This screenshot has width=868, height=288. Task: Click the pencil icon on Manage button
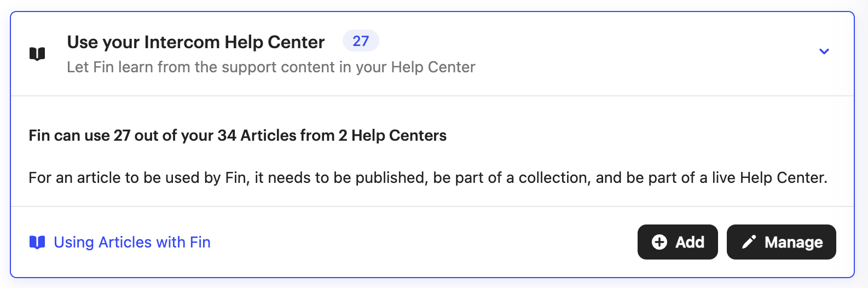coord(749,242)
